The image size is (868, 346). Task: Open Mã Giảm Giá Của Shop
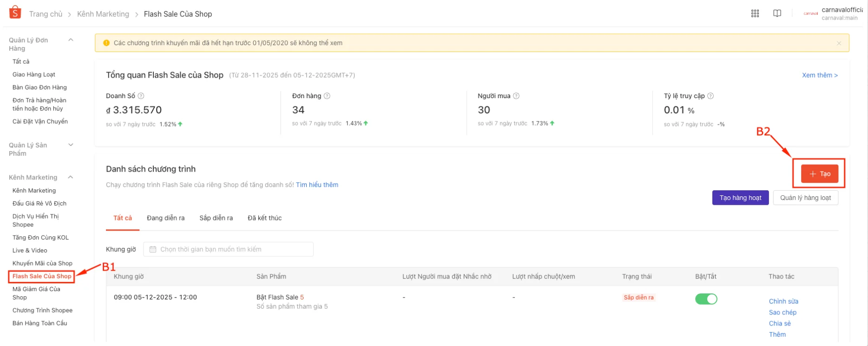click(36, 293)
